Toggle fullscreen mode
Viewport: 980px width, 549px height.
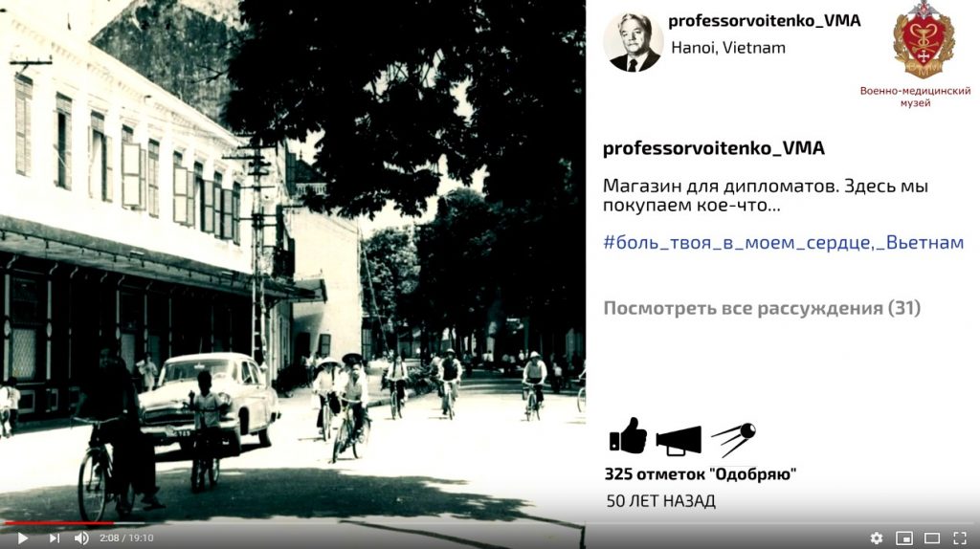pyautogui.click(x=960, y=538)
